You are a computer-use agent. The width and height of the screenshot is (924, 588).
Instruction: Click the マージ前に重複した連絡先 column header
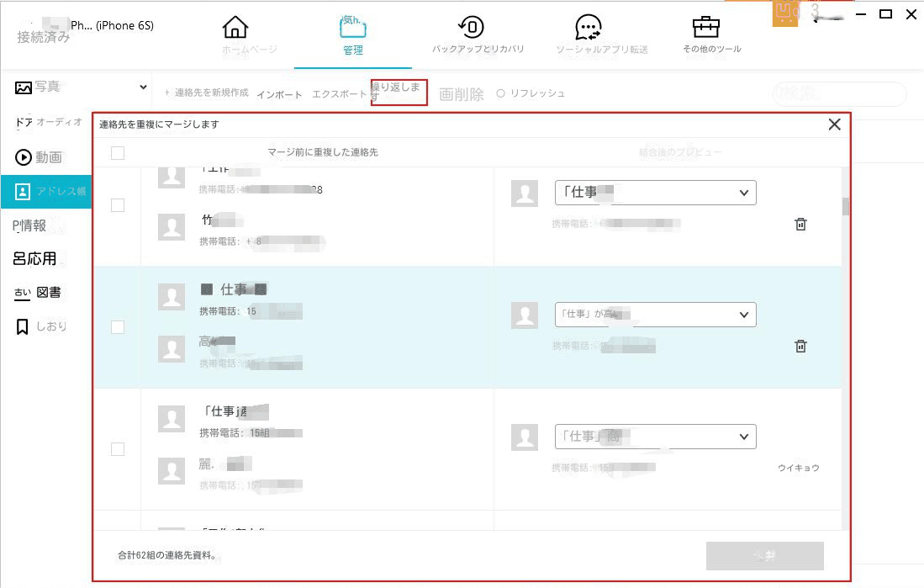tap(323, 152)
